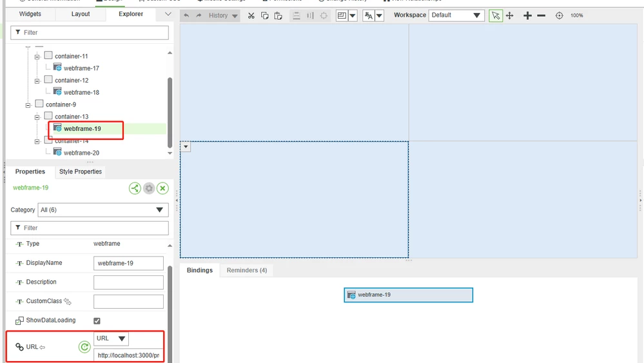
Task: Select webframe-20 in the tree
Action: [81, 153]
